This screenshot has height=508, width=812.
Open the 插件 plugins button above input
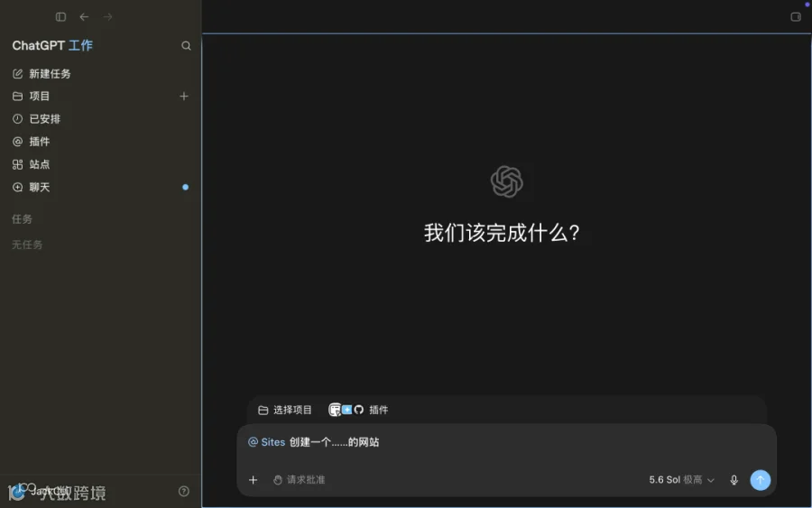358,411
